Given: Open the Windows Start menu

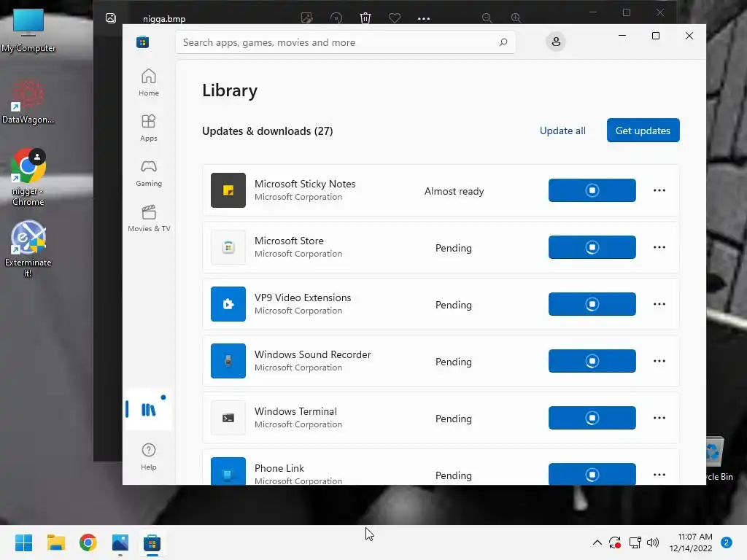Looking at the screenshot, I should point(23,542).
